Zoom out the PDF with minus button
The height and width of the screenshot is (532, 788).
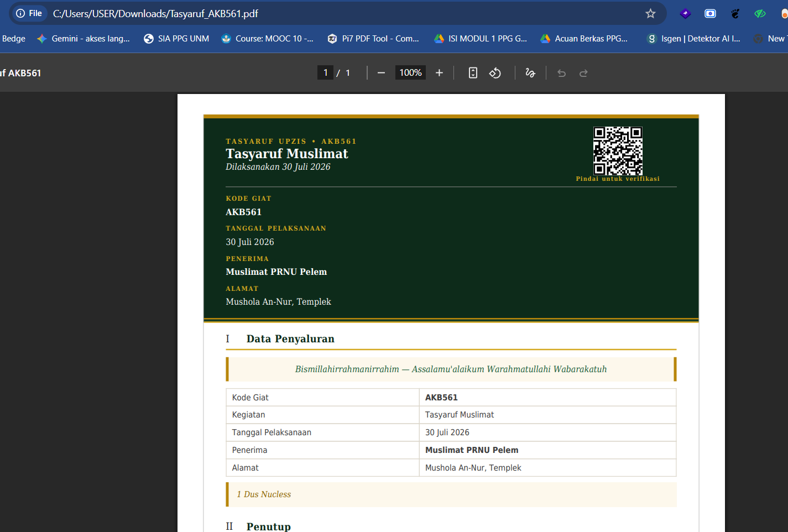tap(381, 73)
